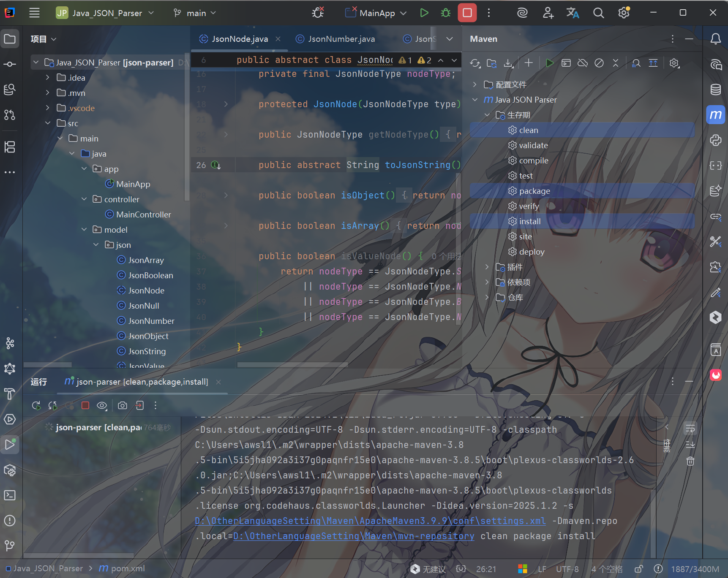This screenshot has width=728, height=578.
Task: Debug MainApp with the bug icon
Action: [x=446, y=13]
